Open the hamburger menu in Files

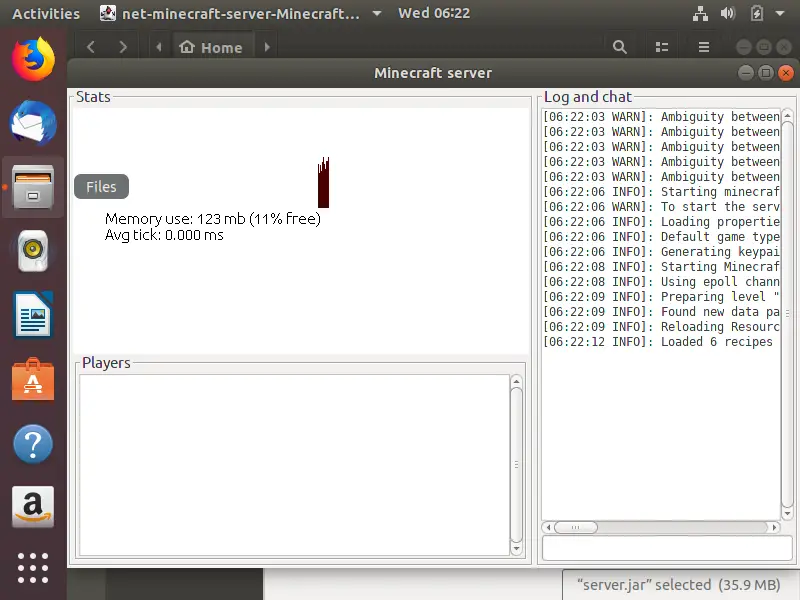704,47
